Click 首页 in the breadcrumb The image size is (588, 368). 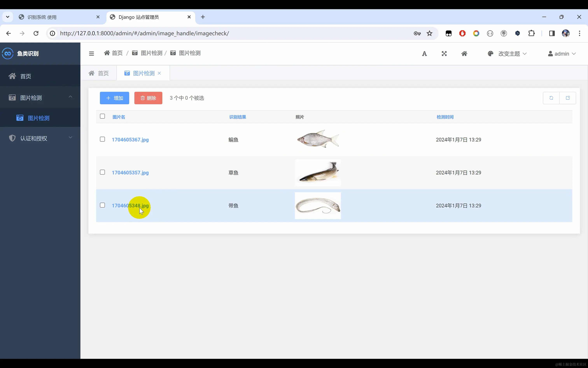click(113, 53)
